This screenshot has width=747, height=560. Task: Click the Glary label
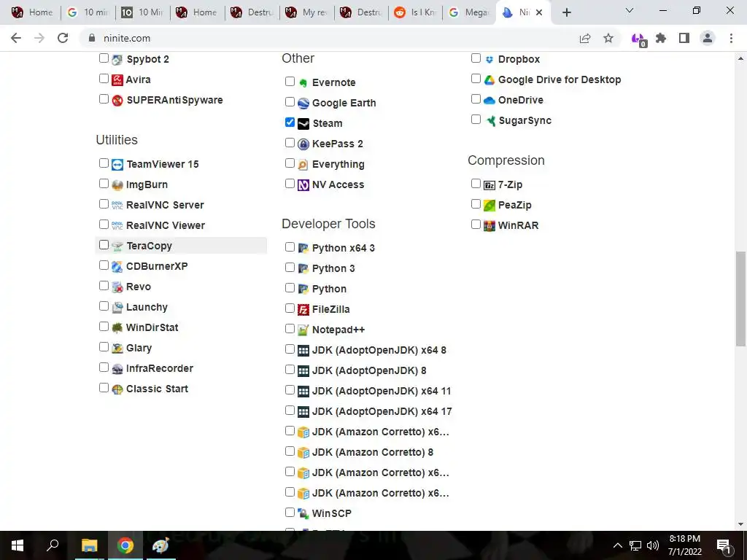139,348
